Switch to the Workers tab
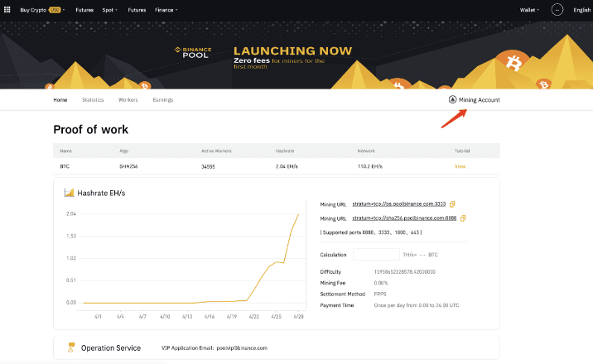Screen dimensions: 593x364 click(128, 99)
